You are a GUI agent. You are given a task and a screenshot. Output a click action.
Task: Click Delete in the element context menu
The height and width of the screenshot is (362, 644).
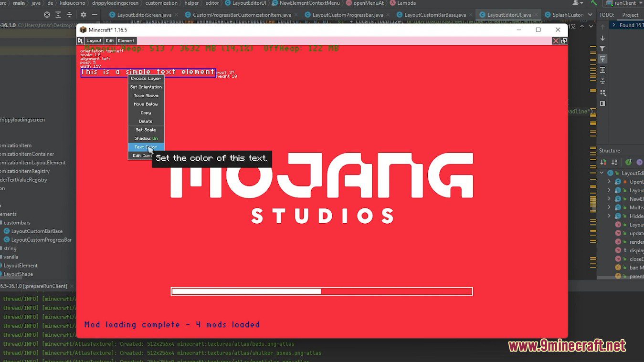(146, 121)
